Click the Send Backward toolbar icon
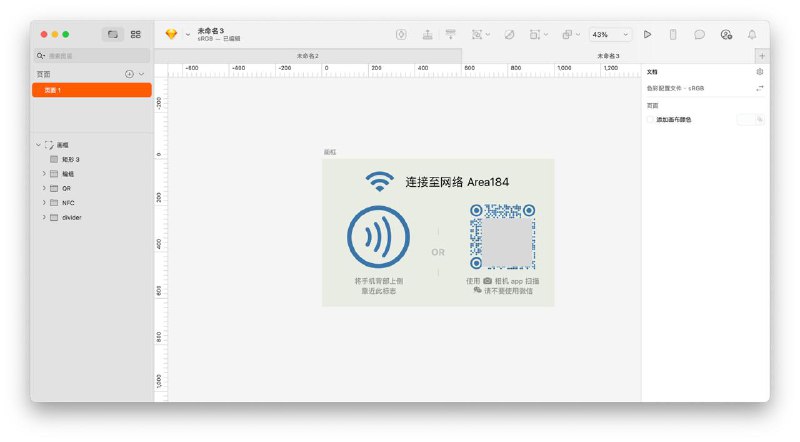This screenshot has height=442, width=800. [451, 34]
